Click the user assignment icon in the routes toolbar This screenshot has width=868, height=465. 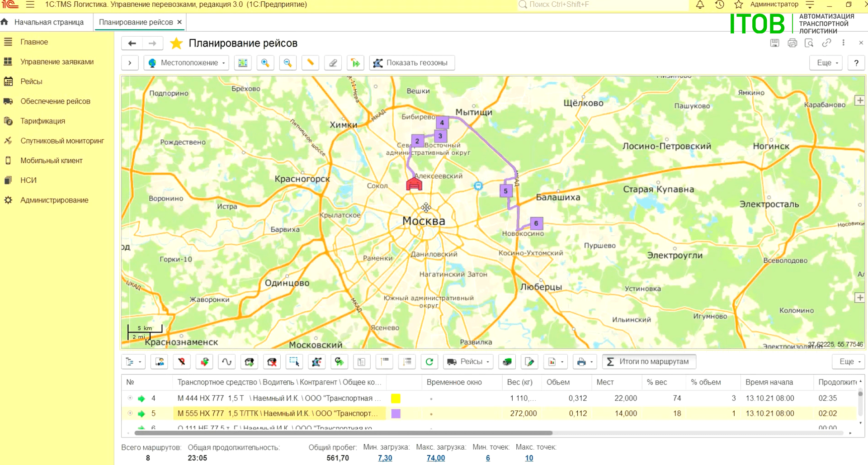coord(160,361)
